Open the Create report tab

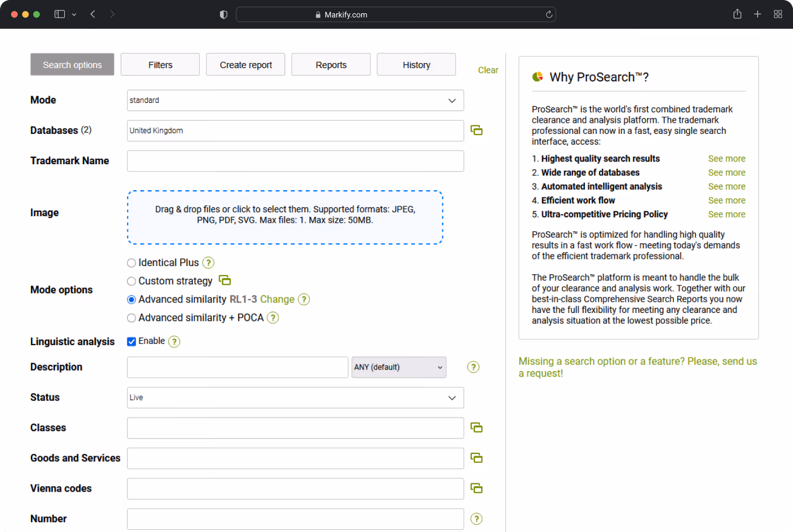click(x=246, y=65)
